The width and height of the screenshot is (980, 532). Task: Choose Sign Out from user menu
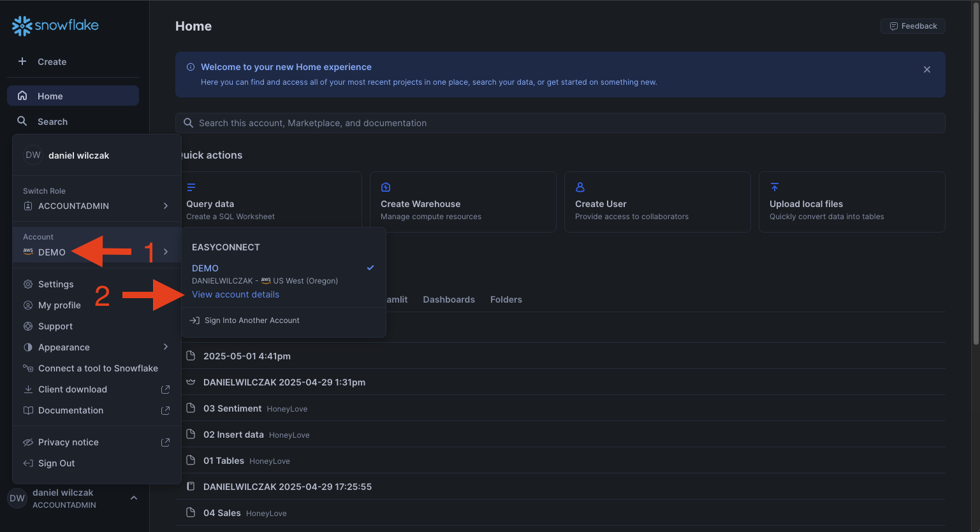pos(56,463)
